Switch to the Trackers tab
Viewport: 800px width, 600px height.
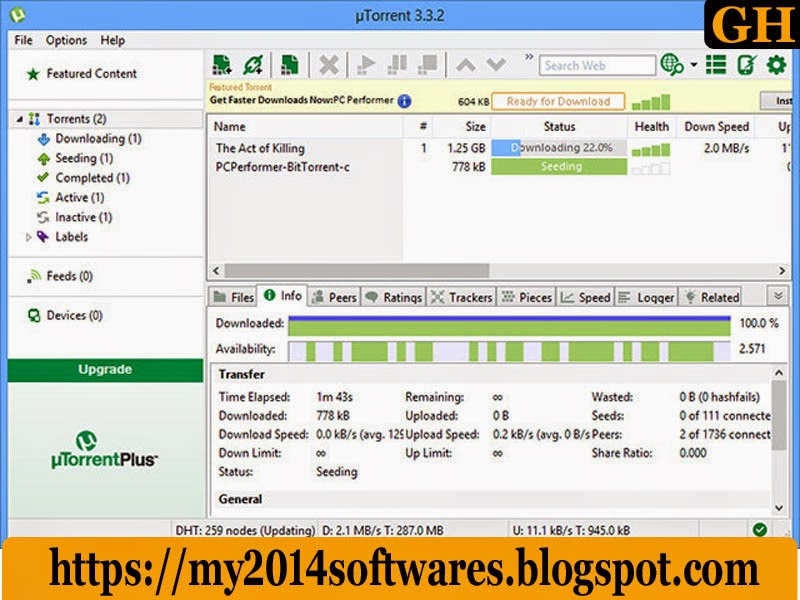(x=461, y=297)
